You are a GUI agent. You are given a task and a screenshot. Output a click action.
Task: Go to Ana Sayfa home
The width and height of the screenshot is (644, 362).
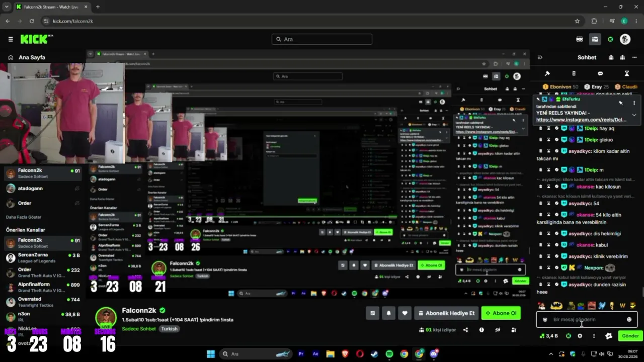[26, 57]
